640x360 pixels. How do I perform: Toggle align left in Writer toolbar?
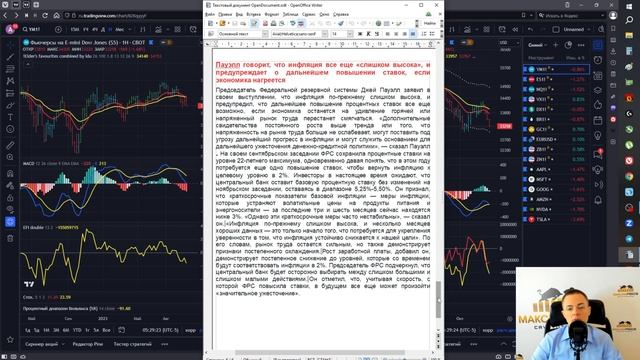tap(387, 34)
